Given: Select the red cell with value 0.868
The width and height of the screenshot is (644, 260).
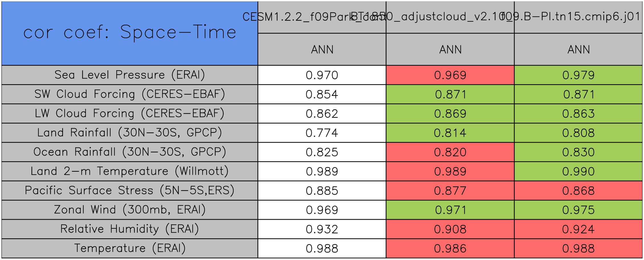Looking at the screenshot, I should pyautogui.click(x=578, y=191).
